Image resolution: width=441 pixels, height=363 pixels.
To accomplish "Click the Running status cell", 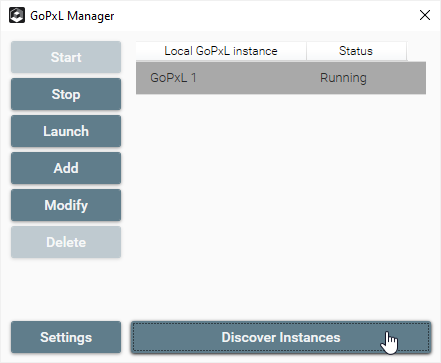I will pos(343,78).
